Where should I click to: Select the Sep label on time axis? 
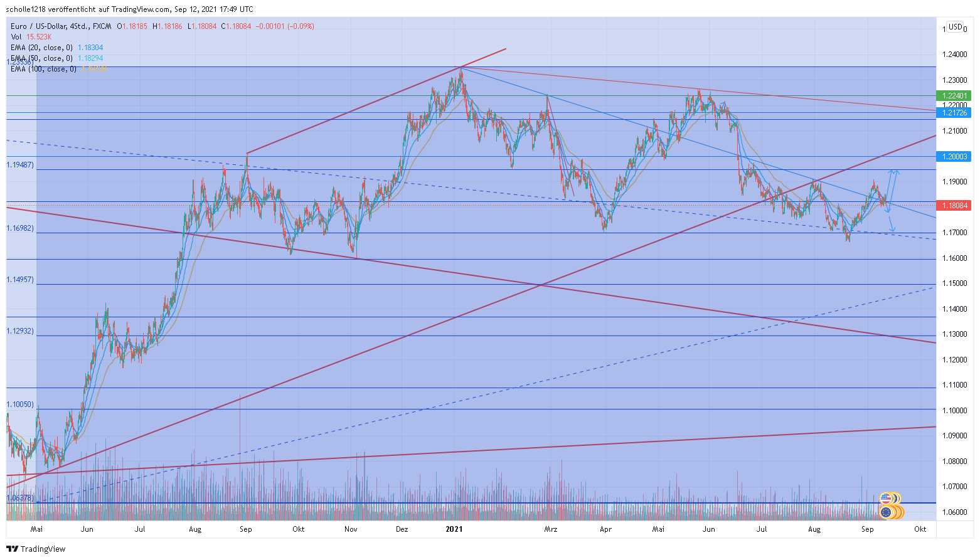tap(245, 529)
